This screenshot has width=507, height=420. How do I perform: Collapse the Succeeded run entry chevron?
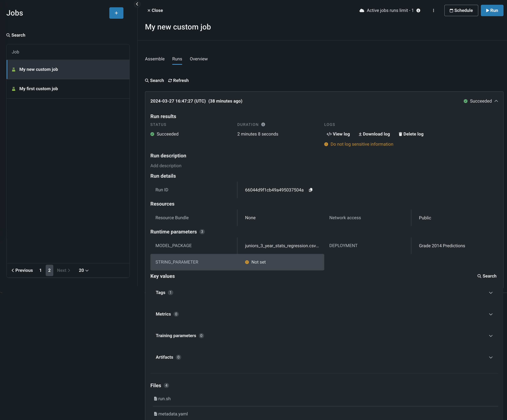pyautogui.click(x=496, y=101)
